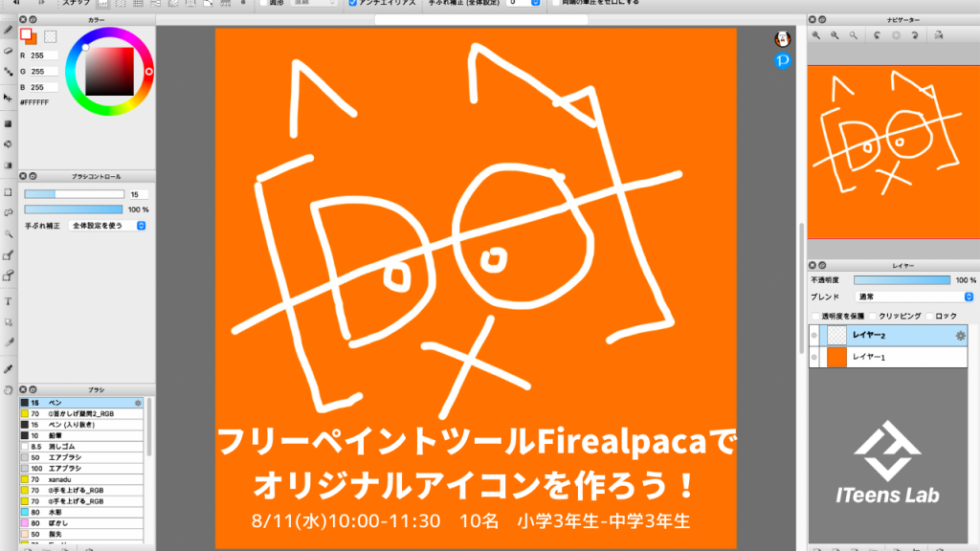The height and width of the screenshot is (551, 980).
Task: Click blue P icon beside canvas
Action: point(783,60)
